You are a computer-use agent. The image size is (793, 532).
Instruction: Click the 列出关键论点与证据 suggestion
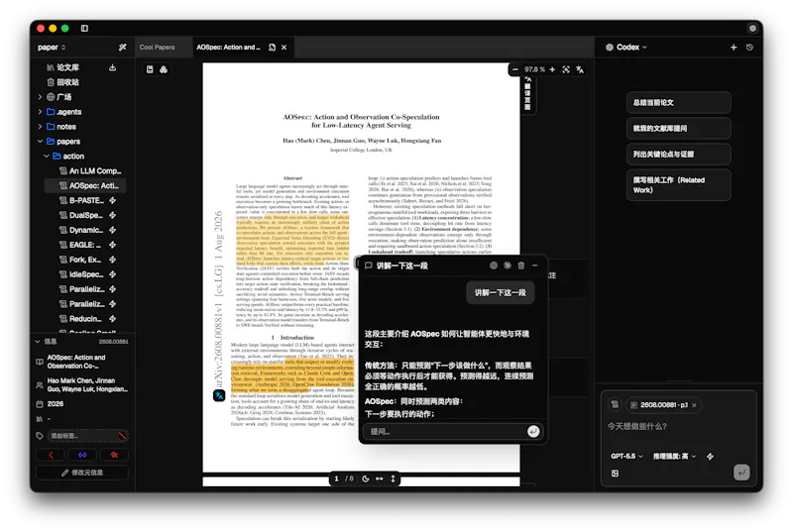click(679, 155)
